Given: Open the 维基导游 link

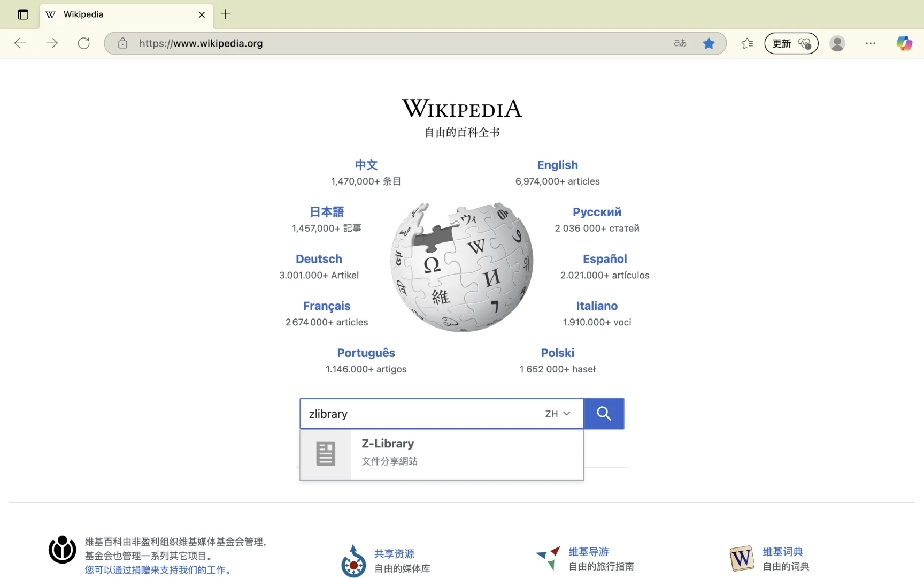Looking at the screenshot, I should [588, 552].
